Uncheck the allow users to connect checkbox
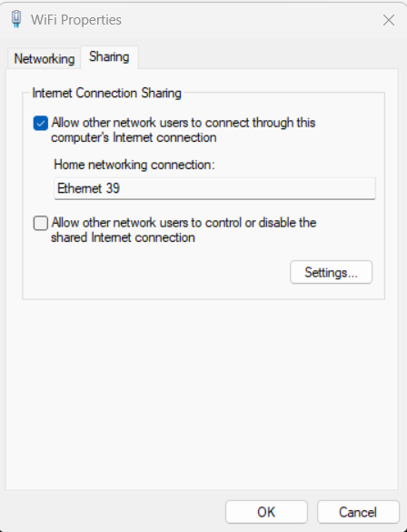 point(41,123)
